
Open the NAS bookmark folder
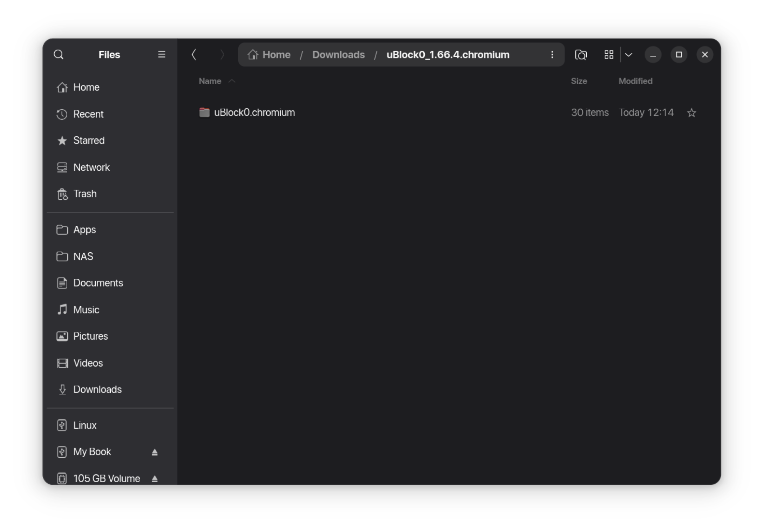click(110, 257)
